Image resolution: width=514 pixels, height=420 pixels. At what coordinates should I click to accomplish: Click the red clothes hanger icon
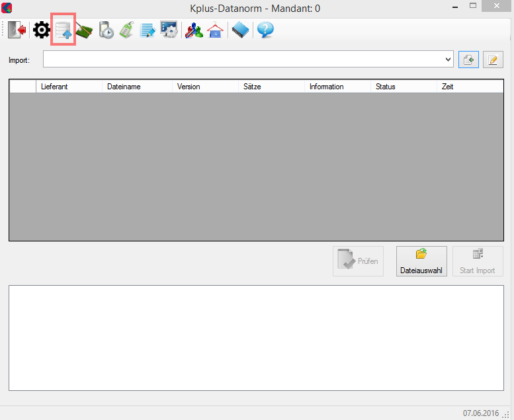215,30
